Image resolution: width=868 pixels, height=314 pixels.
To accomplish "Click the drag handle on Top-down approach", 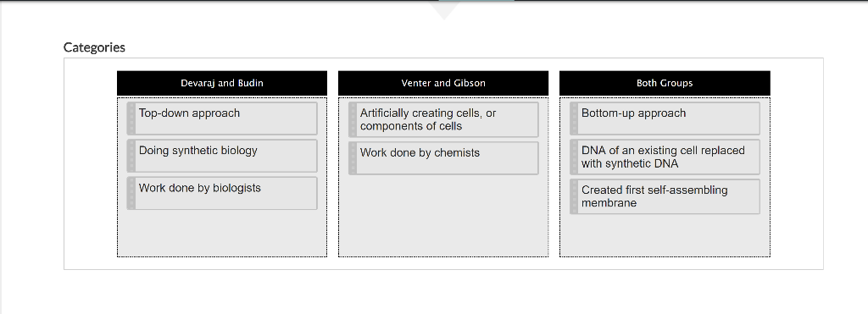I will 131,118.
